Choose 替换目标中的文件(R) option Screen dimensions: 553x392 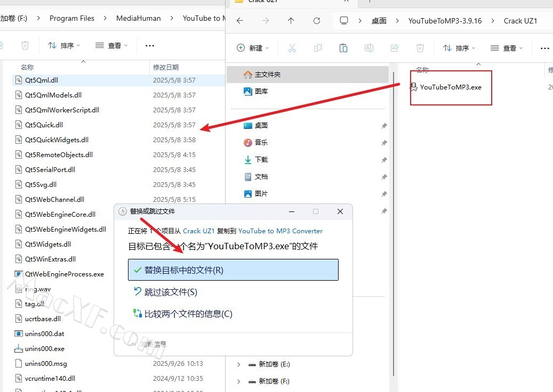tap(233, 270)
